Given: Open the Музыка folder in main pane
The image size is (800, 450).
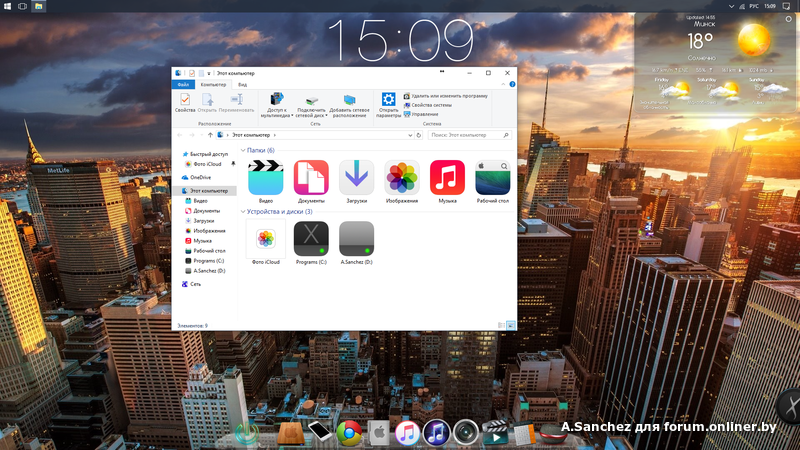Looking at the screenshot, I should pyautogui.click(x=447, y=178).
